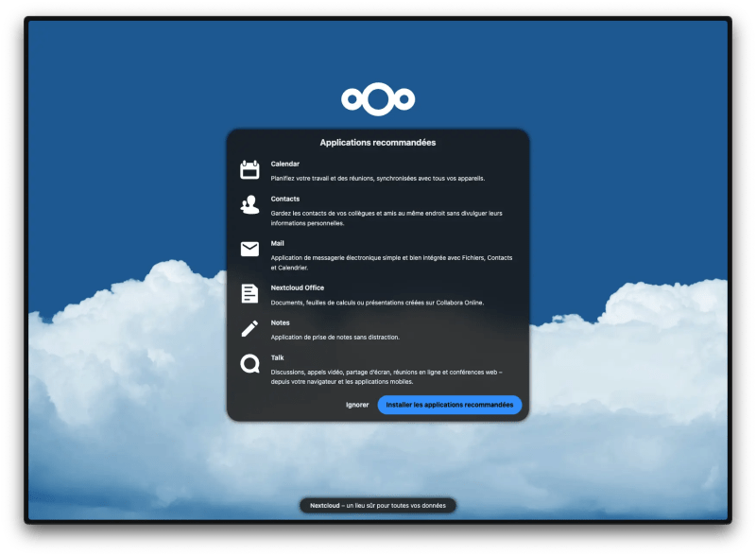Select the Notes heading text
This screenshot has width=756, height=556.
[281, 321]
